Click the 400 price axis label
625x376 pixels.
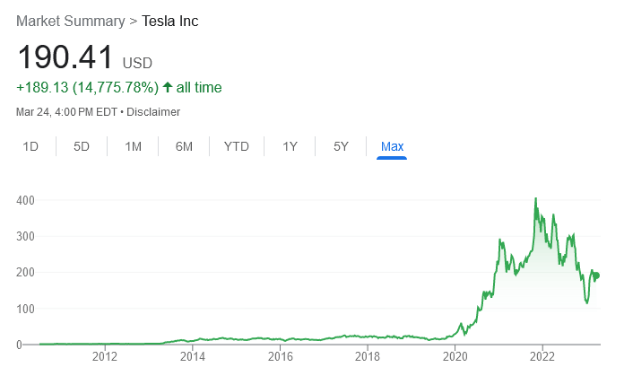26,200
